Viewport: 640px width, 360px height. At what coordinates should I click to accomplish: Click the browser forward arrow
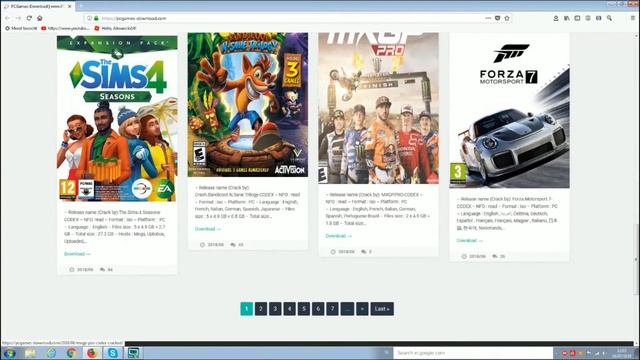[18, 18]
